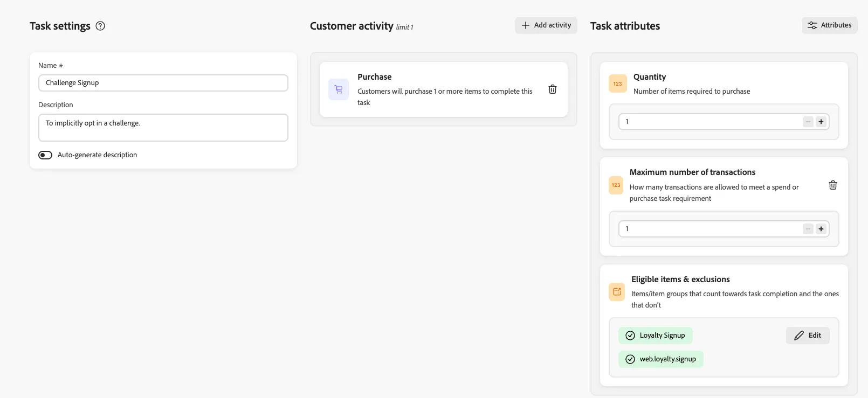Click the Eligible items & exclusions title
The height and width of the screenshot is (398, 868).
point(680,280)
